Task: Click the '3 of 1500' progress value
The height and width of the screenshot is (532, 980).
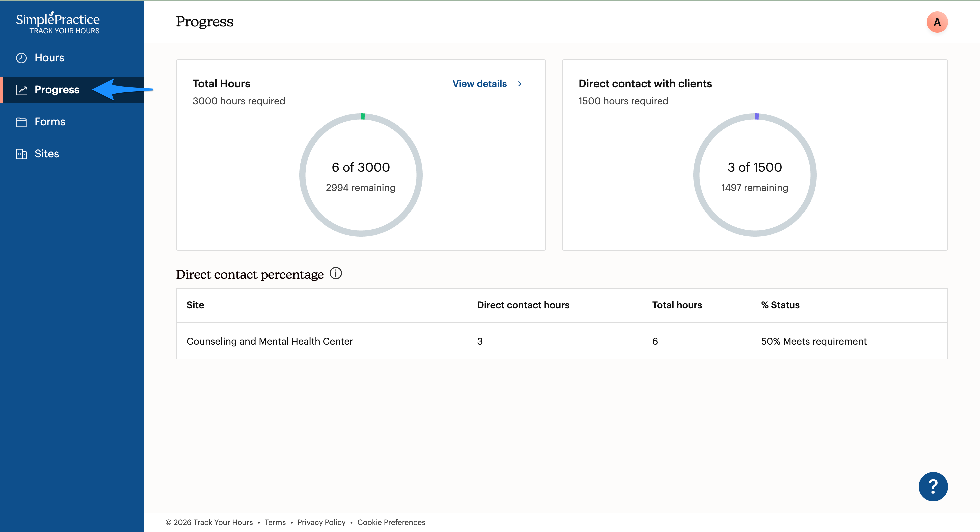Action: click(755, 167)
